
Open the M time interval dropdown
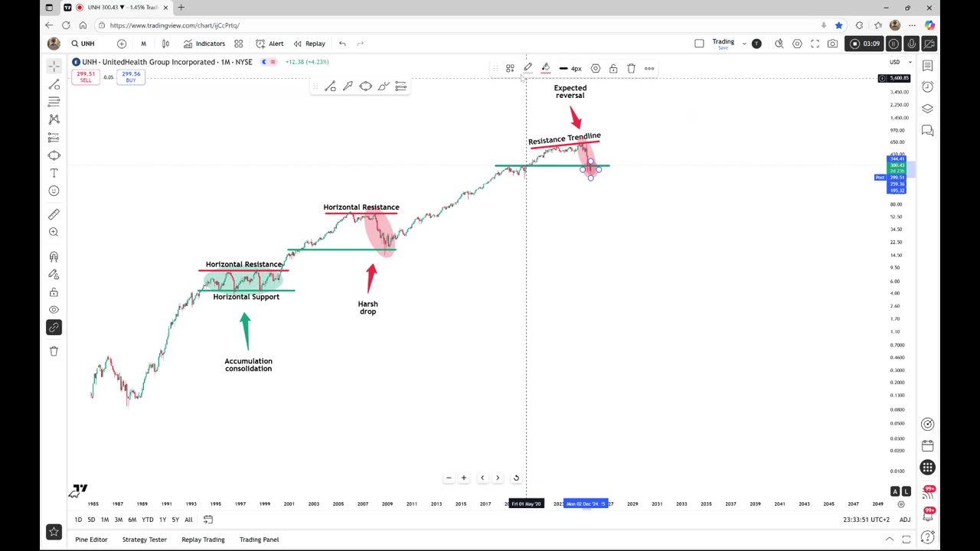143,44
